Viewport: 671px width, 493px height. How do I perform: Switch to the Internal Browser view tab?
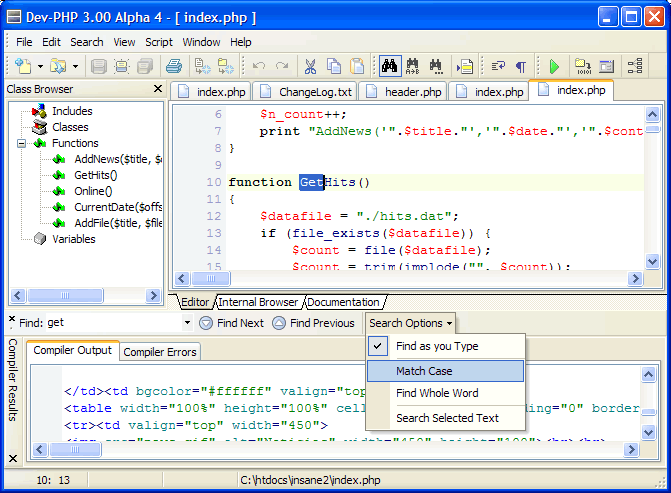coord(258,302)
